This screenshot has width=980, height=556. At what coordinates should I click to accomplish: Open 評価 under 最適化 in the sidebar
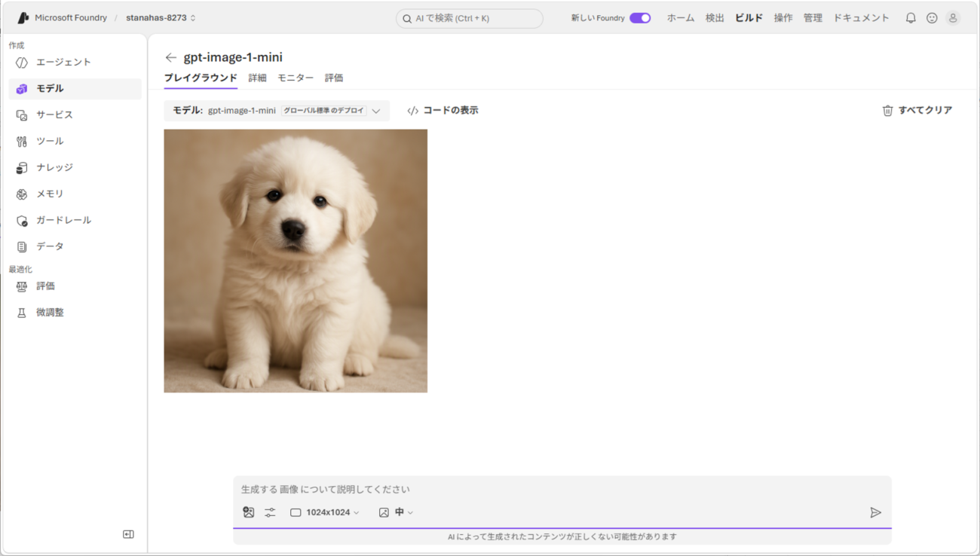coord(75,286)
